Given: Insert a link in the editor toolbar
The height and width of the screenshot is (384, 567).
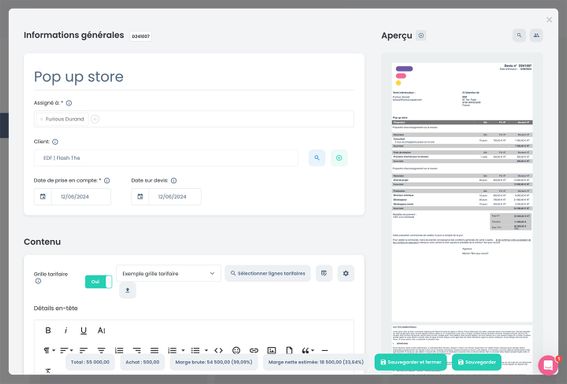Looking at the screenshot, I should pyautogui.click(x=254, y=350).
